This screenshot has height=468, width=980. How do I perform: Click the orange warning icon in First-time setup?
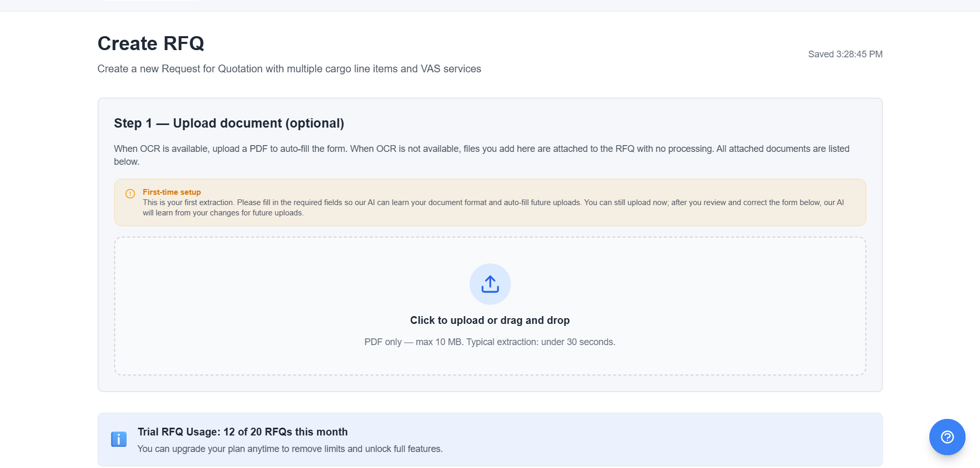(x=130, y=194)
